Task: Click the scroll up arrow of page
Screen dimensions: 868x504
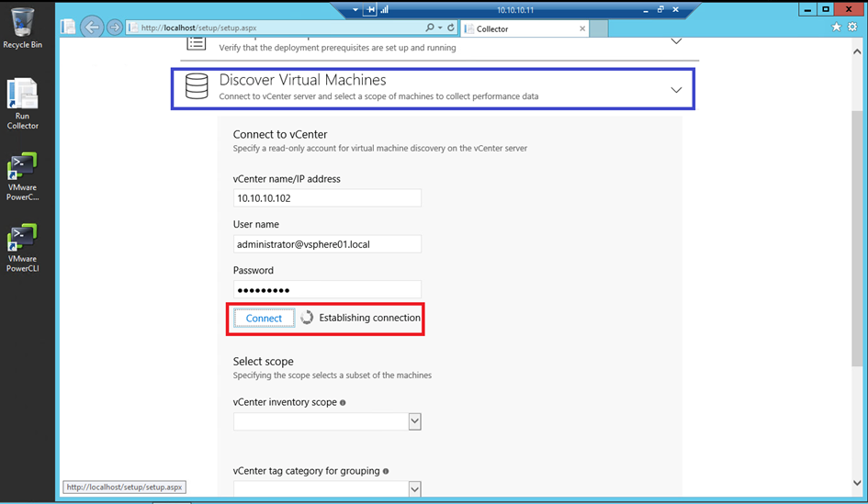Action: (857, 51)
